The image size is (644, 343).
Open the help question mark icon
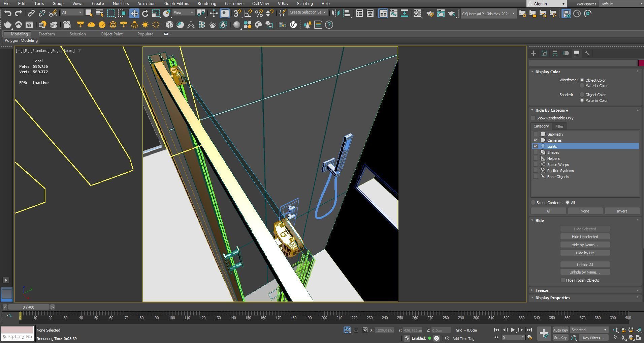(x=329, y=25)
